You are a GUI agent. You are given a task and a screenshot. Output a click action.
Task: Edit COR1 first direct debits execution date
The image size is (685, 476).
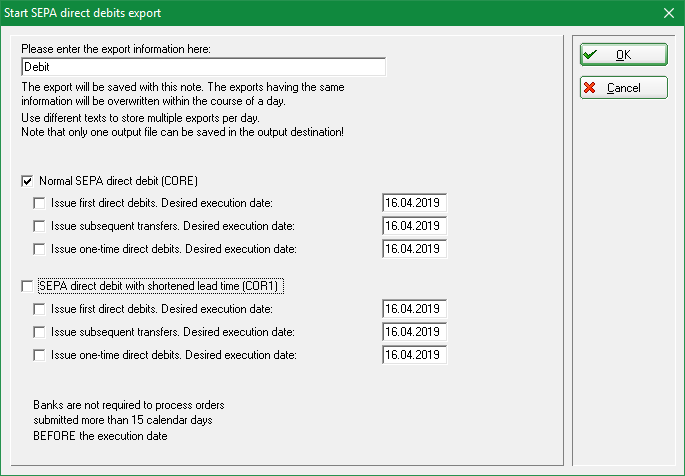point(414,309)
